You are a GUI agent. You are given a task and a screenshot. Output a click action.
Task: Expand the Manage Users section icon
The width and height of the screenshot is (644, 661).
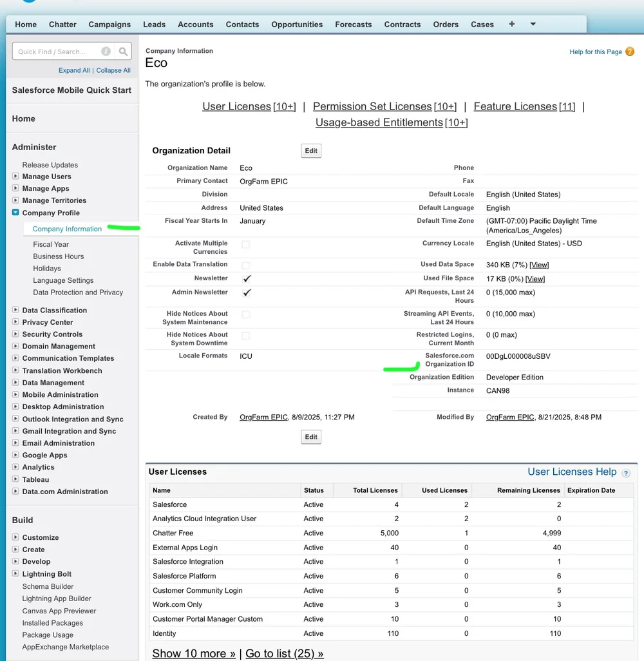[x=17, y=176]
